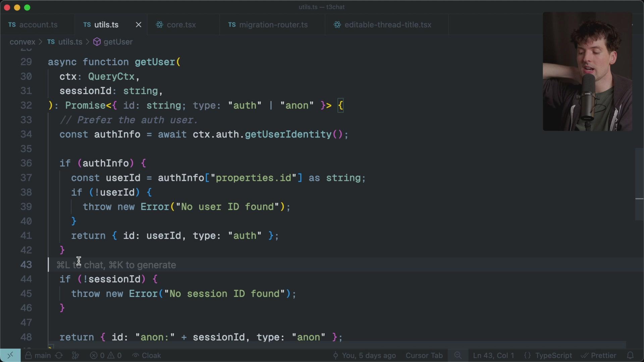Image resolution: width=644 pixels, height=362 pixels.
Task: Click line number 44 in gutter
Action: coord(26,279)
